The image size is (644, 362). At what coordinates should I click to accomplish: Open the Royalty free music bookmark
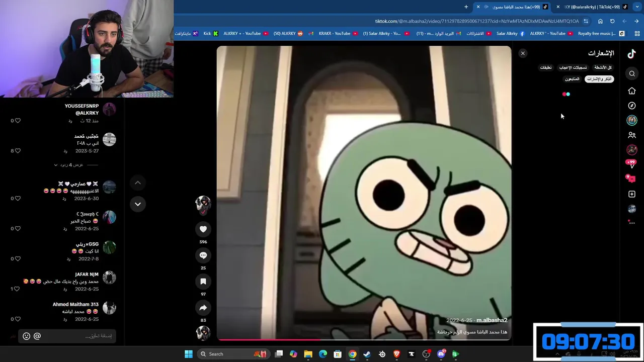(x=601, y=34)
